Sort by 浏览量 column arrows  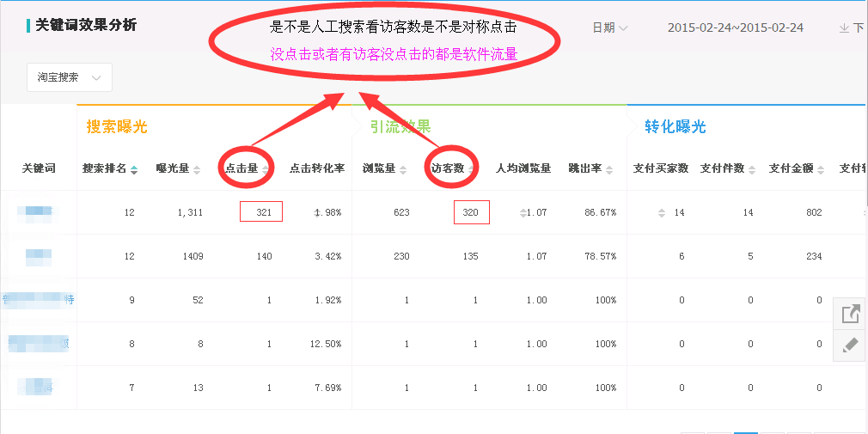(x=403, y=169)
